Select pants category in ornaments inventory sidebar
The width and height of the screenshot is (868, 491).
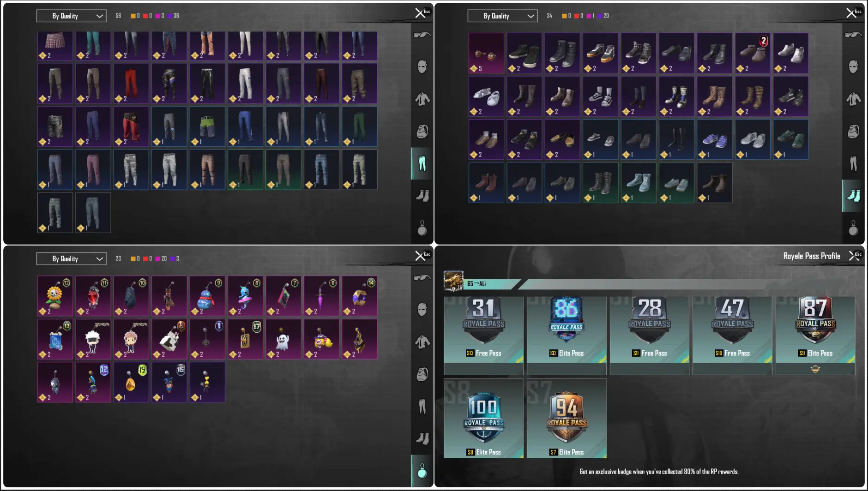coord(422,406)
